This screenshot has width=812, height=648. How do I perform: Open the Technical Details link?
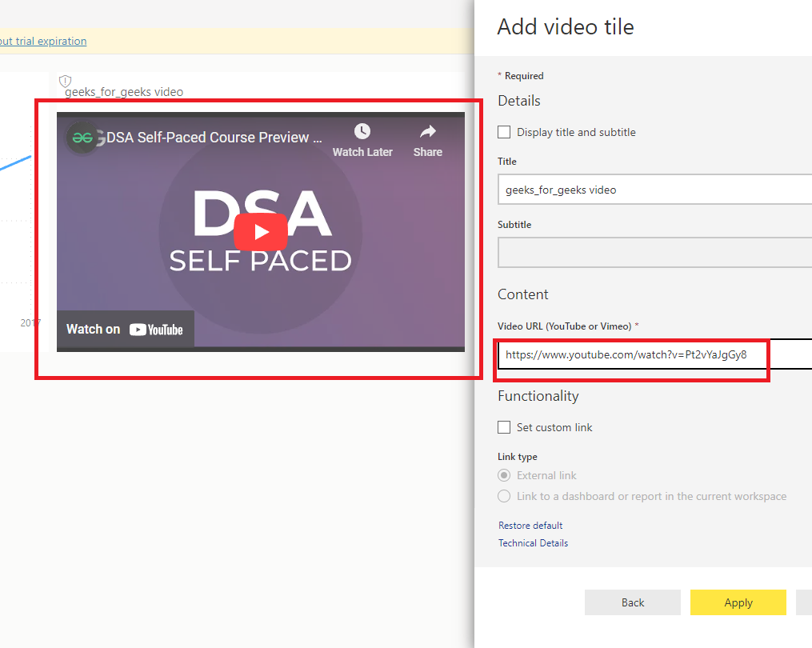point(533,543)
